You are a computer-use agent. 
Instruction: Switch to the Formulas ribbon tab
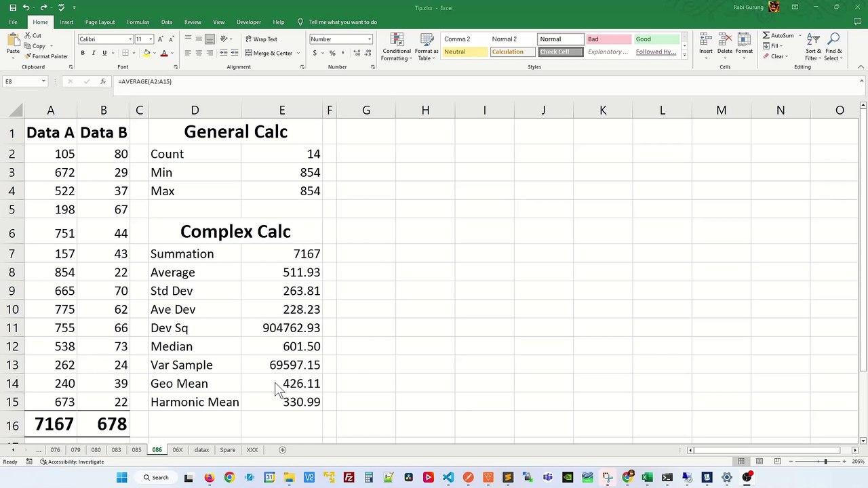(138, 22)
